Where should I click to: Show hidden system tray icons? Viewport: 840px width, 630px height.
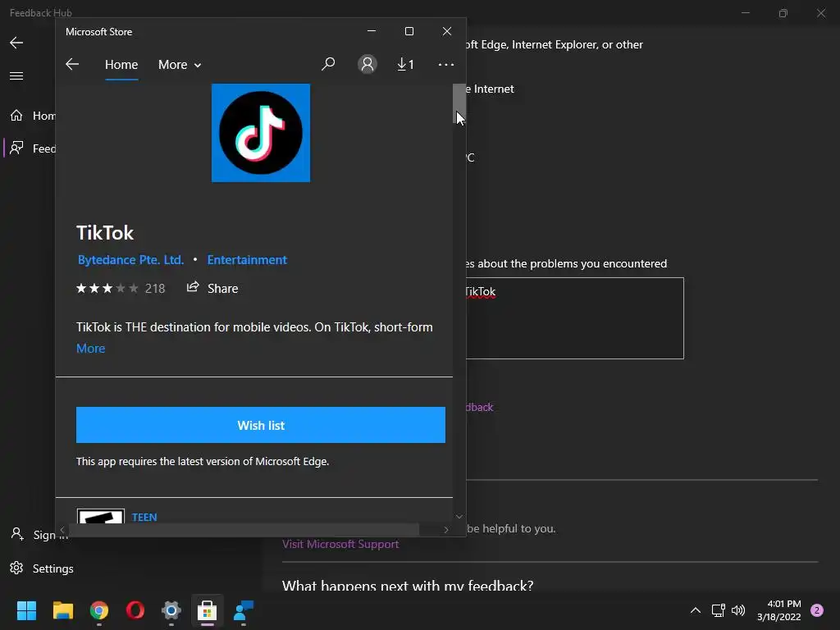pos(696,610)
